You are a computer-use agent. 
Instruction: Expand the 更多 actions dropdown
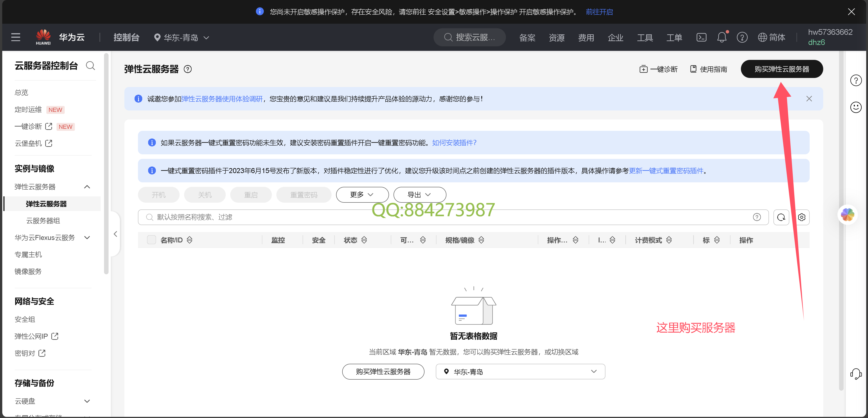(x=362, y=195)
